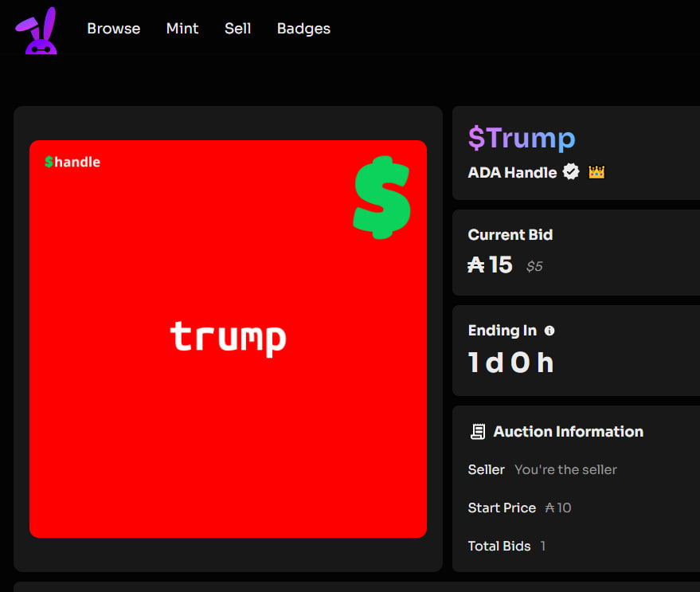Go to the Sell section
This screenshot has height=592, width=700.
(237, 29)
